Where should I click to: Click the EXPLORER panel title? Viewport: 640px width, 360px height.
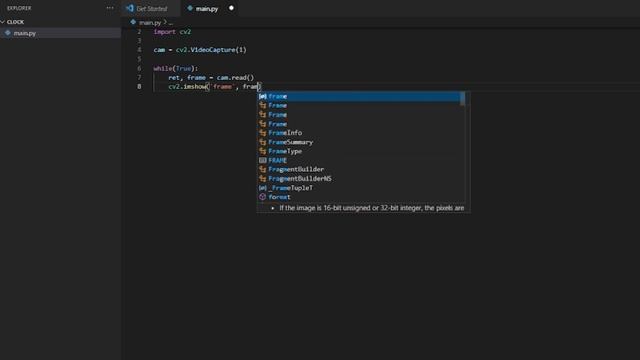coord(19,8)
